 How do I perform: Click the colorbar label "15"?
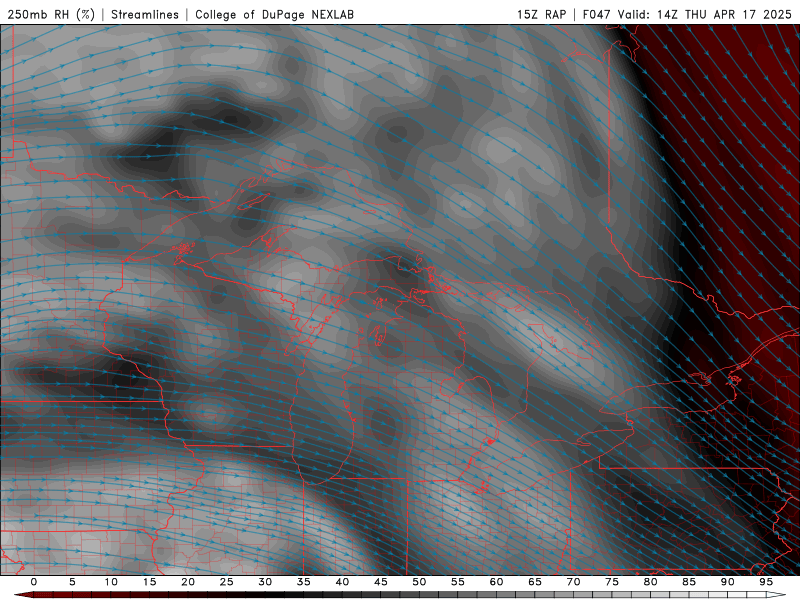pos(149,582)
